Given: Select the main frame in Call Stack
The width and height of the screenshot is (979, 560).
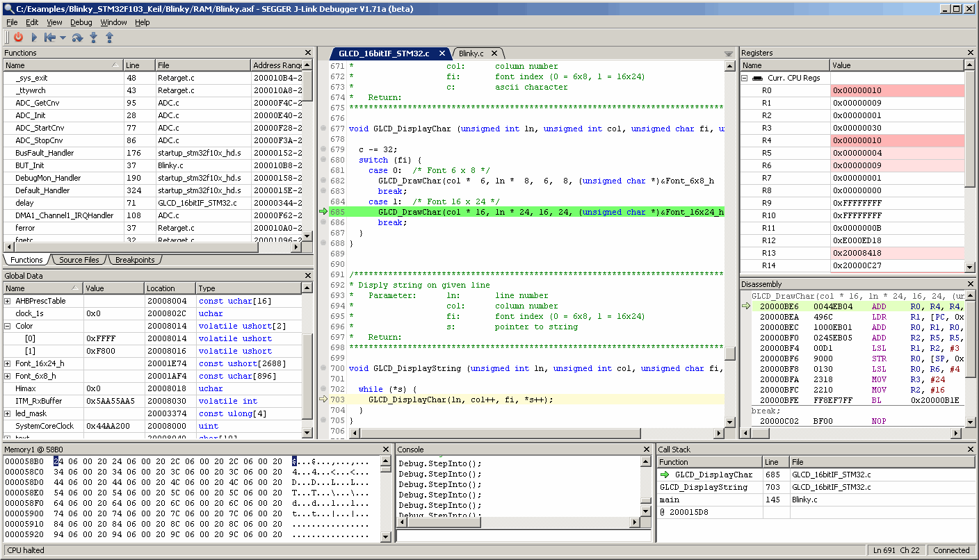Looking at the screenshot, I should (816, 500).
